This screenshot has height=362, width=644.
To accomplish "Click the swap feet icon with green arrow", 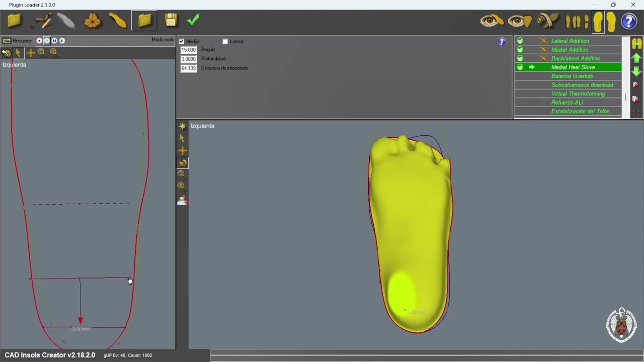I will [636, 44].
